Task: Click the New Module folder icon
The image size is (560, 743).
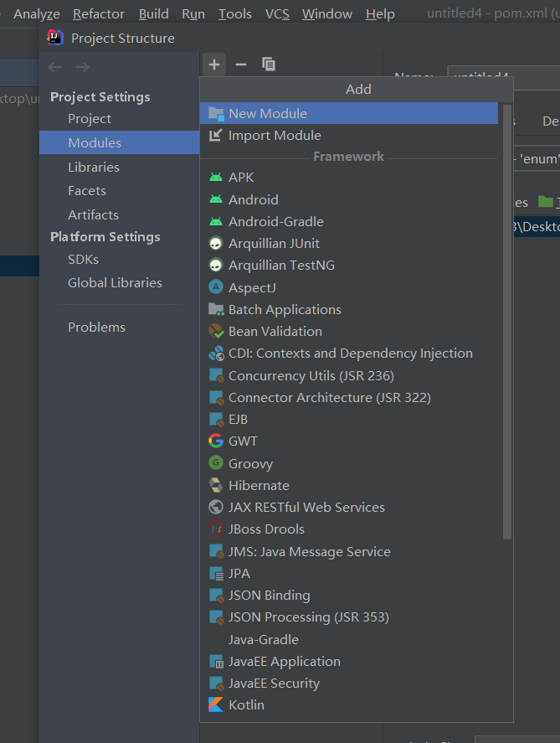Action: point(216,114)
